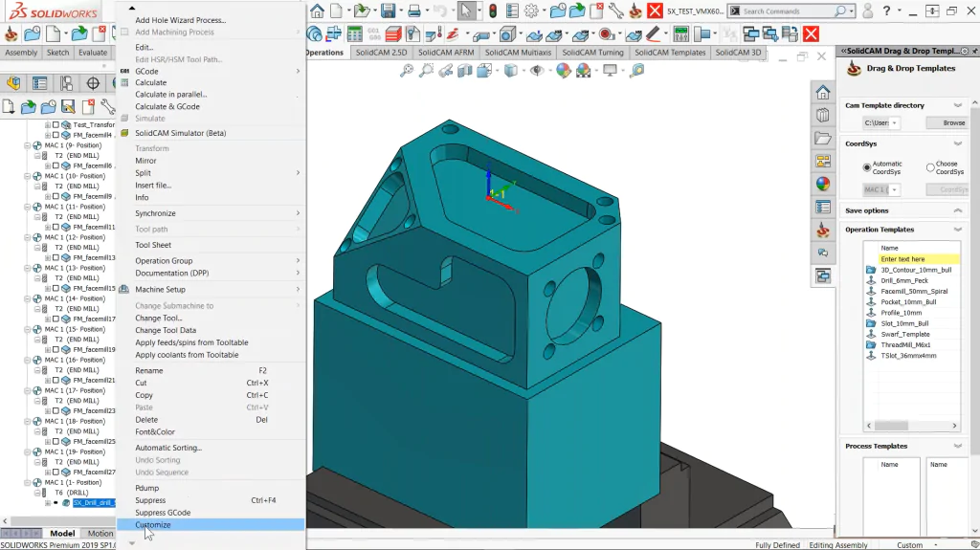Click the 'Enter text here' name filter field
The image size is (980, 550).
click(918, 259)
